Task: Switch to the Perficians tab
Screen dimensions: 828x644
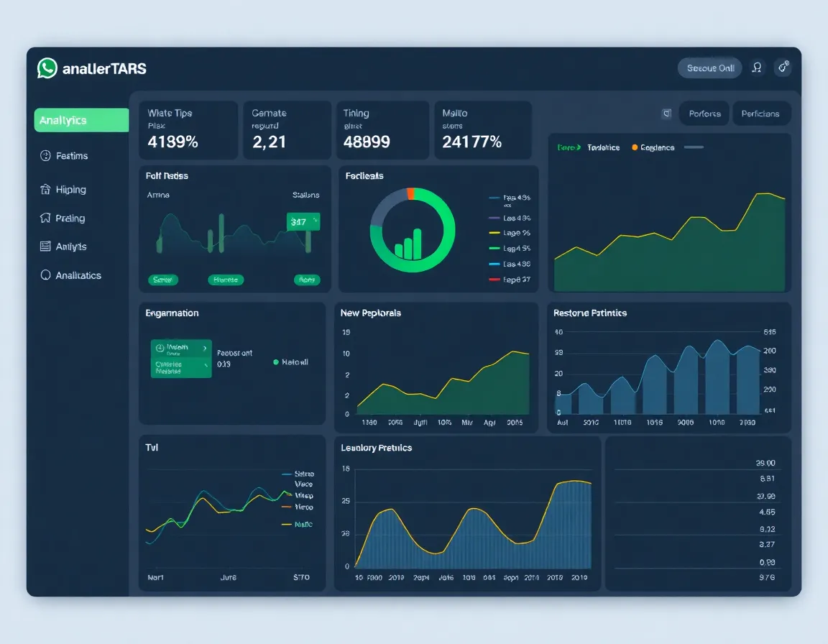Action: tap(761, 114)
